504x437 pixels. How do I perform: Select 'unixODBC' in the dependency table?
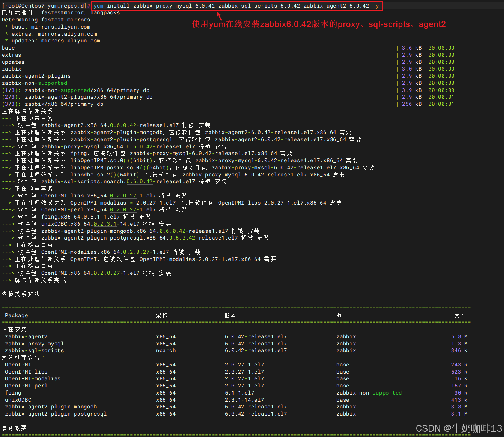pyautogui.click(x=18, y=400)
